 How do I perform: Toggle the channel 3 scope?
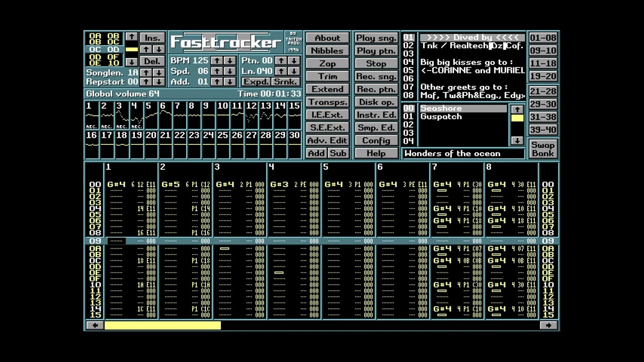[x=122, y=116]
